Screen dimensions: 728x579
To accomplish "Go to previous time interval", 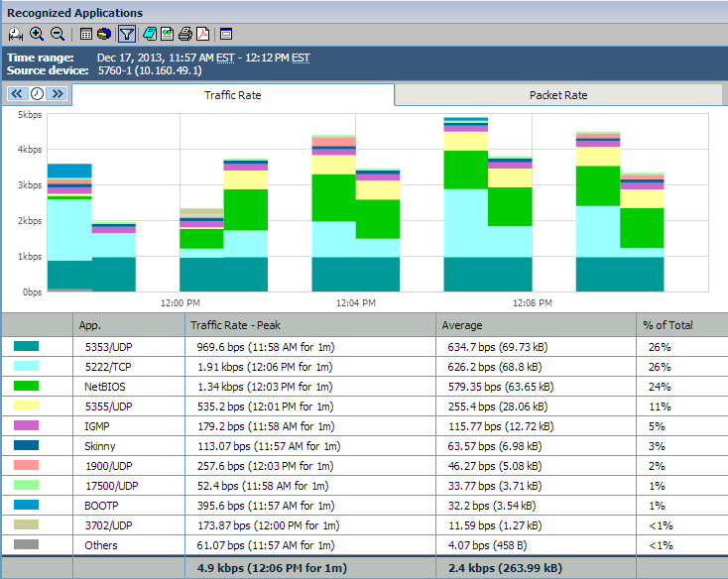I will click(x=18, y=93).
